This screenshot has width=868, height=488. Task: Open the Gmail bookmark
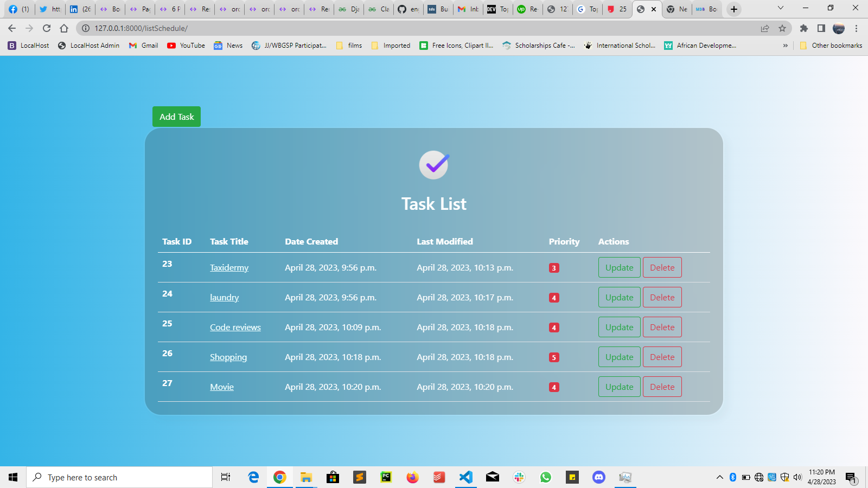(x=143, y=46)
